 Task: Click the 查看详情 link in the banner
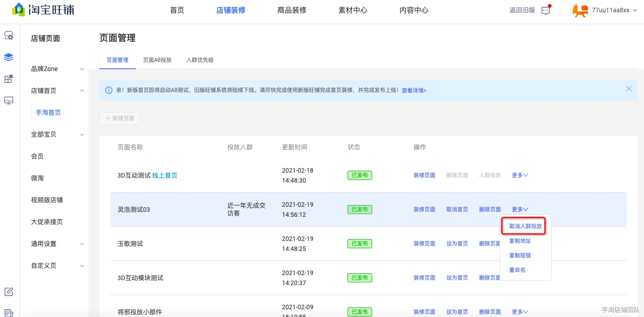pos(414,91)
